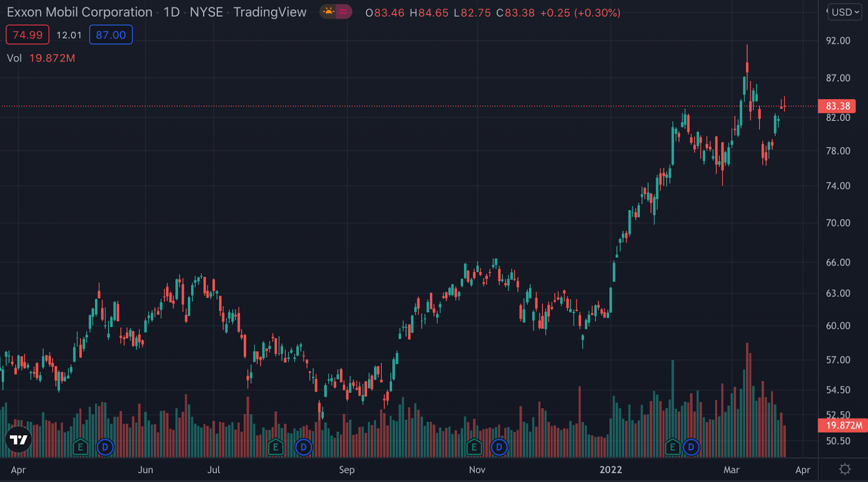This screenshot has height=482, width=868.
Task: Click the 12.01 spread value
Action: (x=69, y=35)
